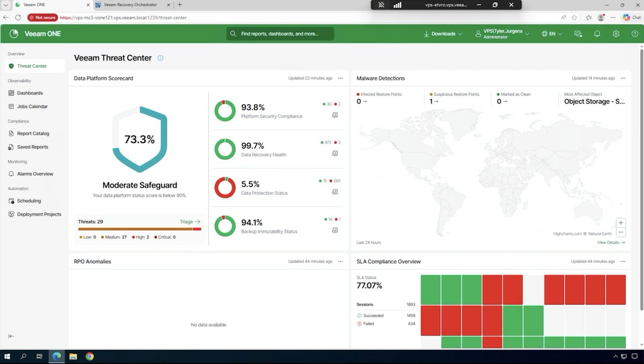Screen dimensions: 644x364
Task: Open taskbar search icon
Action: 24,356
